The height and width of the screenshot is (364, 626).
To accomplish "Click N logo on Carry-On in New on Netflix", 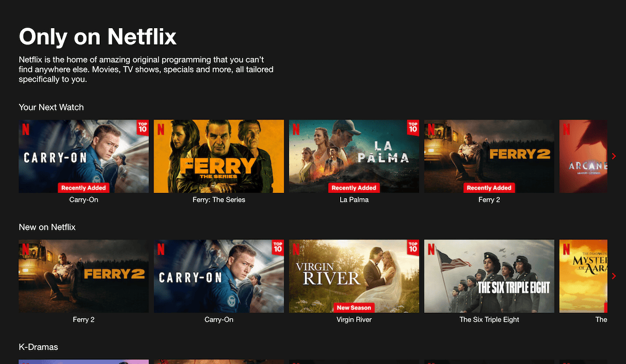I will click(161, 249).
